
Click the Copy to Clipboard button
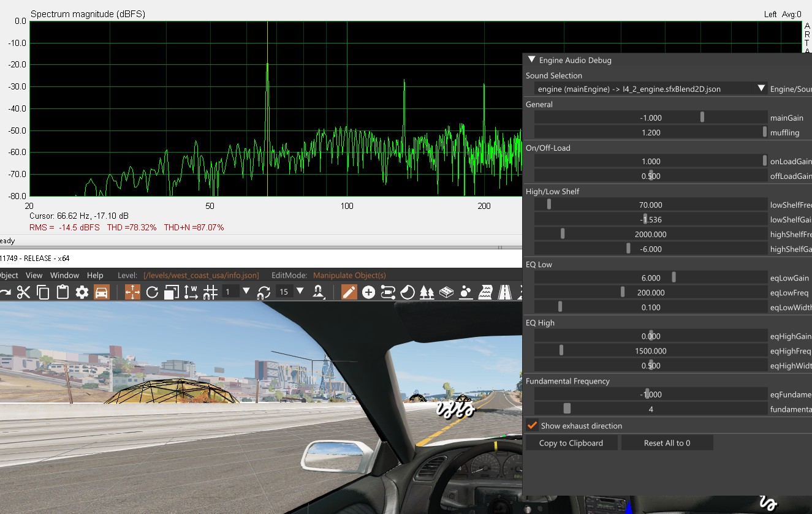(571, 443)
